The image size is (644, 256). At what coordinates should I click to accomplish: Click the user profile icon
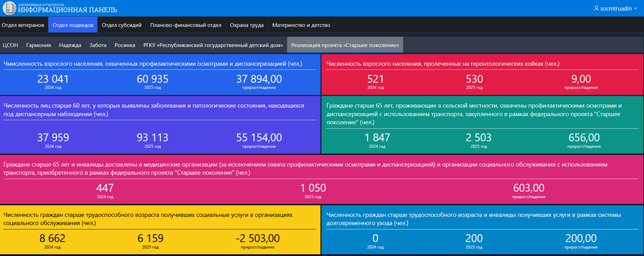(596, 8)
